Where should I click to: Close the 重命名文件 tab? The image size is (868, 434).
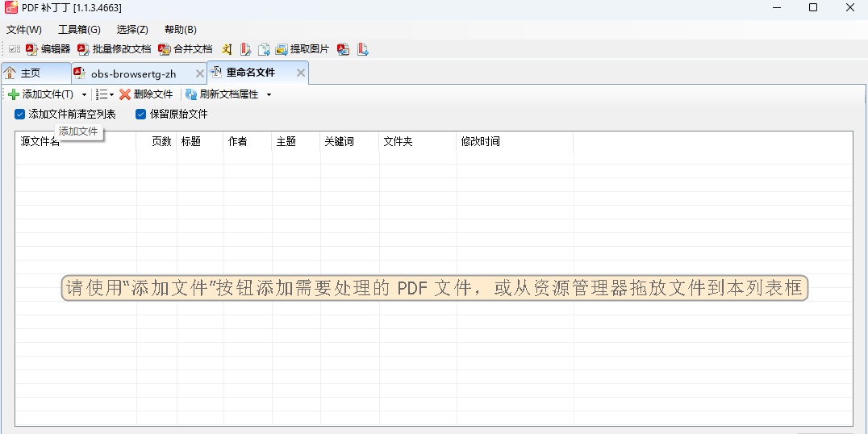301,73
